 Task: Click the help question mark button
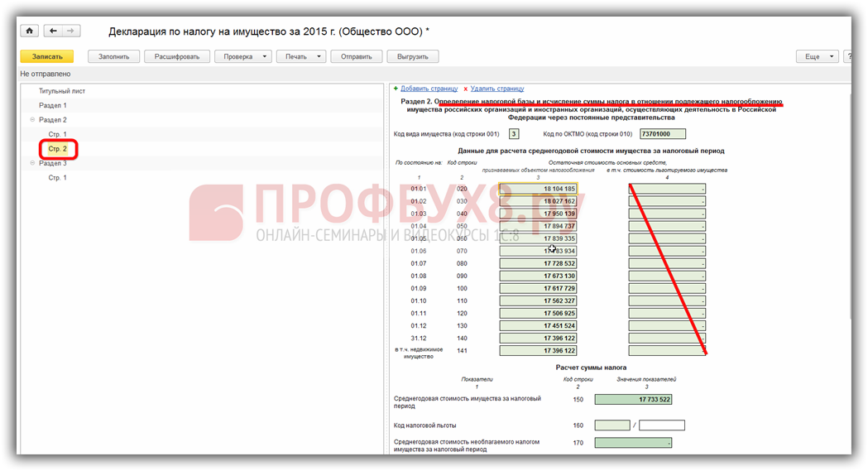pyautogui.click(x=849, y=57)
